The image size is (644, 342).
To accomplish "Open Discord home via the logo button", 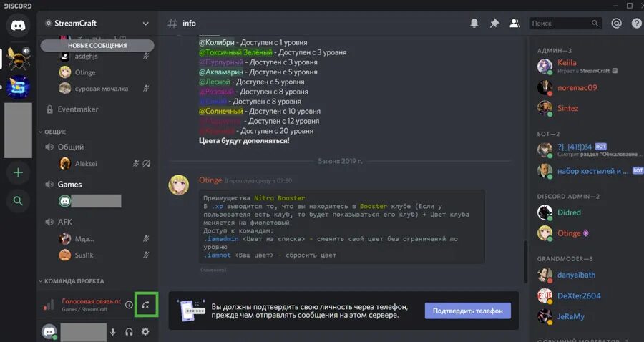I will (18, 26).
